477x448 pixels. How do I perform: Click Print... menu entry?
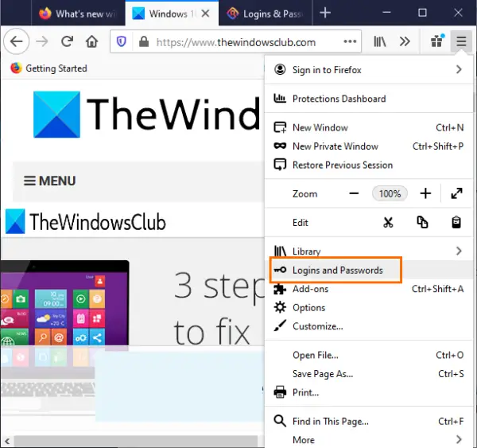(368, 392)
